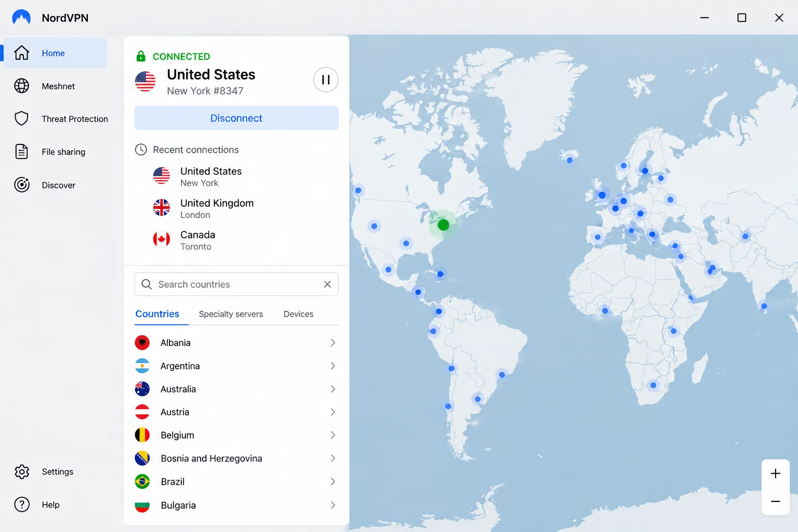Expand Austria server options chevron

[x=333, y=412]
